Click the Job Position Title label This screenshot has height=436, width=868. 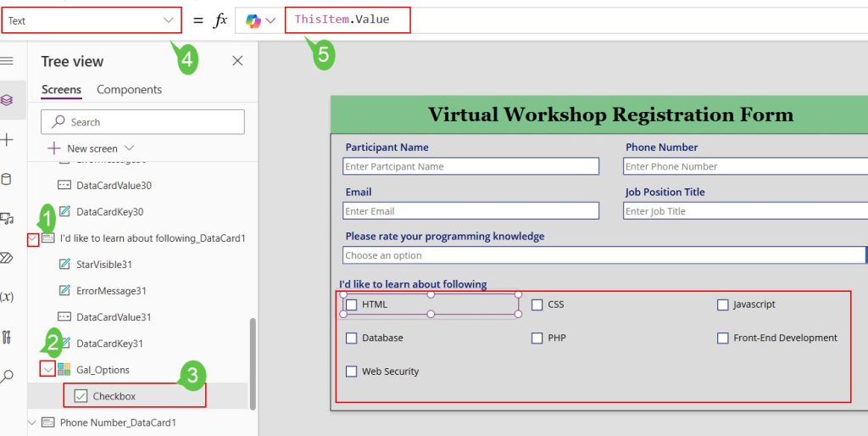pyautogui.click(x=665, y=193)
